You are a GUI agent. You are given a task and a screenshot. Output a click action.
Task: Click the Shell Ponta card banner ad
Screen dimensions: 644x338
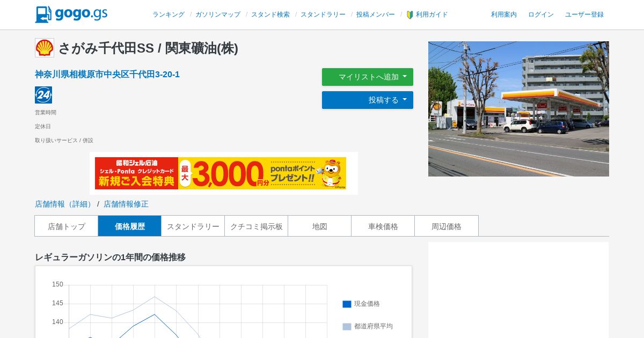221,173
